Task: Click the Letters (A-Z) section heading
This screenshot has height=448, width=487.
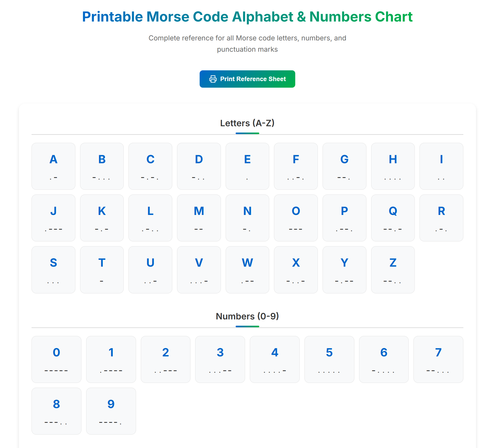Action: [x=247, y=123]
